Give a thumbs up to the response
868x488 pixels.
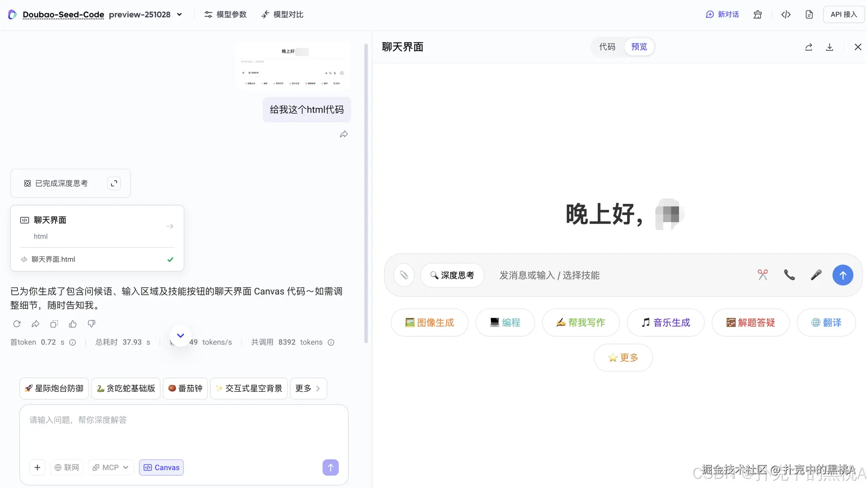[73, 324]
